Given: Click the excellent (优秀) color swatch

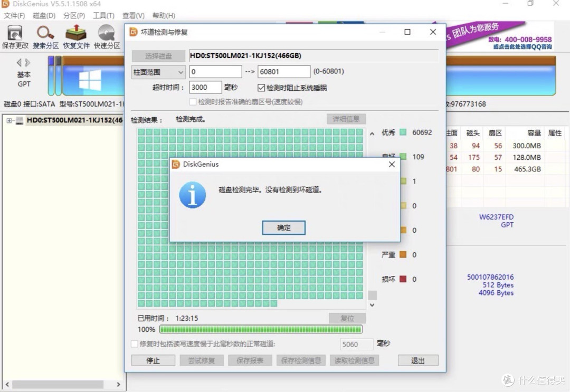Looking at the screenshot, I should [403, 132].
